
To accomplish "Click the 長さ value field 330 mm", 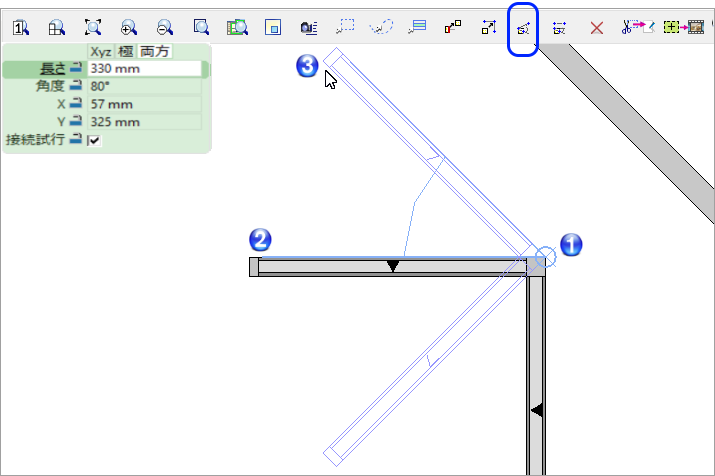I will (x=144, y=69).
